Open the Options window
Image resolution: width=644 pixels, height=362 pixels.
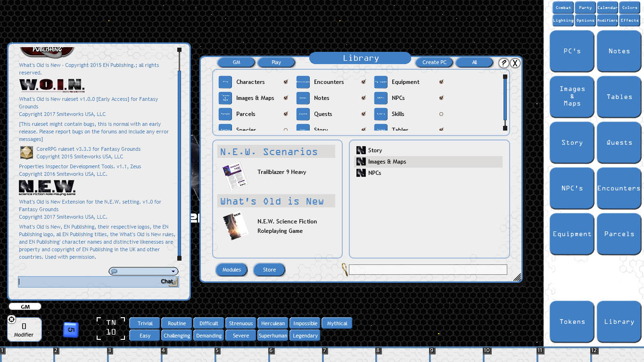pyautogui.click(x=585, y=20)
